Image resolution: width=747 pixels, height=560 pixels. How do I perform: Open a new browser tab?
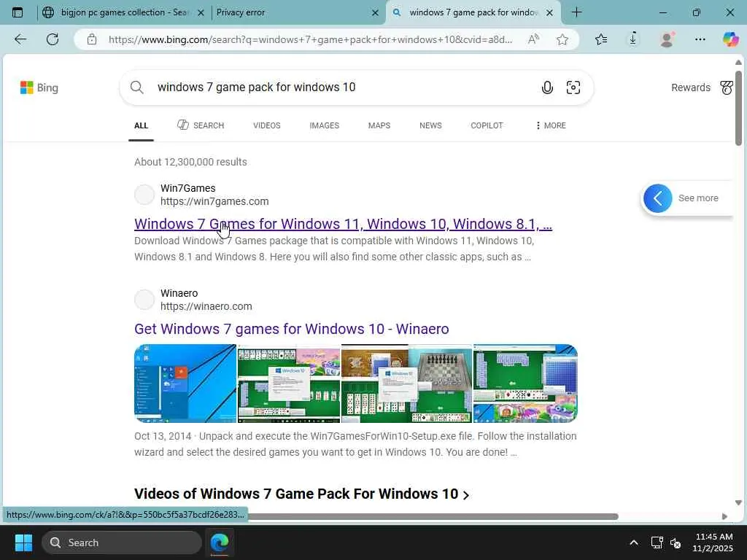point(576,12)
